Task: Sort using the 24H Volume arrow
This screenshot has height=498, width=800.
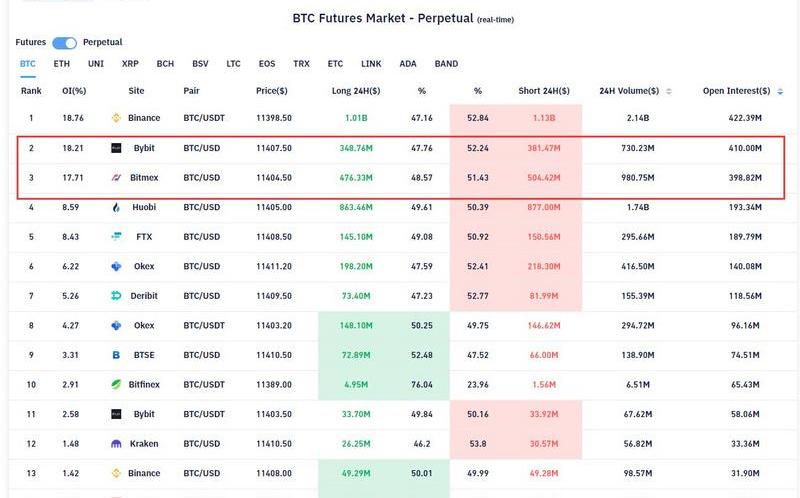Action: (x=669, y=91)
